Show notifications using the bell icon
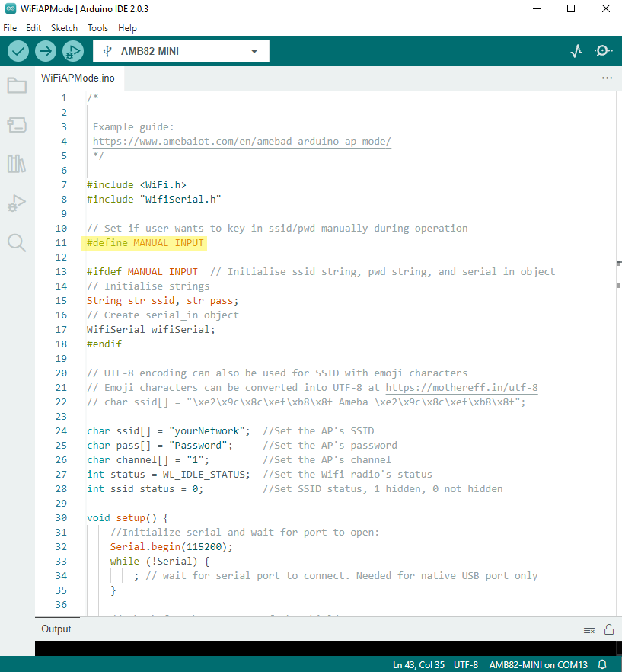Viewport: 622px width, 672px height. point(602,664)
